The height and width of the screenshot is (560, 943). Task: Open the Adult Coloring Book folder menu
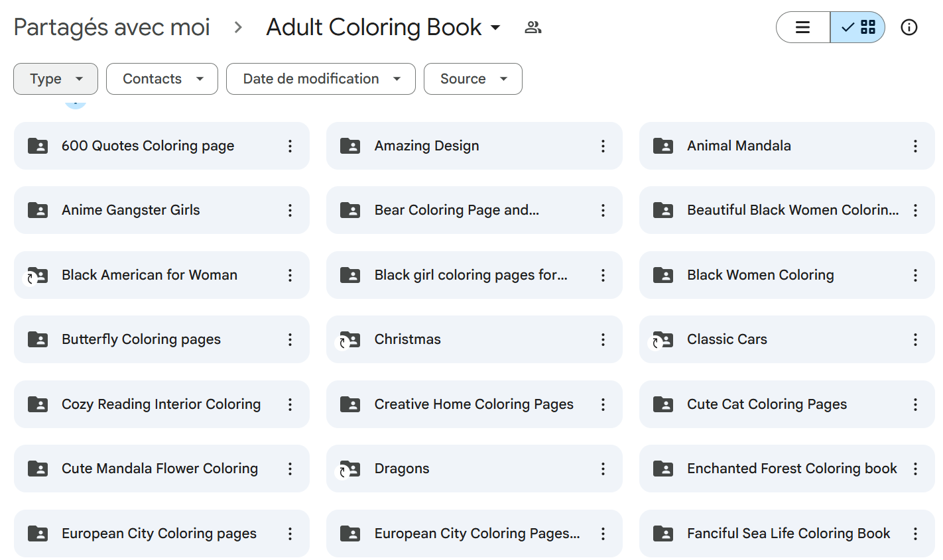(383, 27)
